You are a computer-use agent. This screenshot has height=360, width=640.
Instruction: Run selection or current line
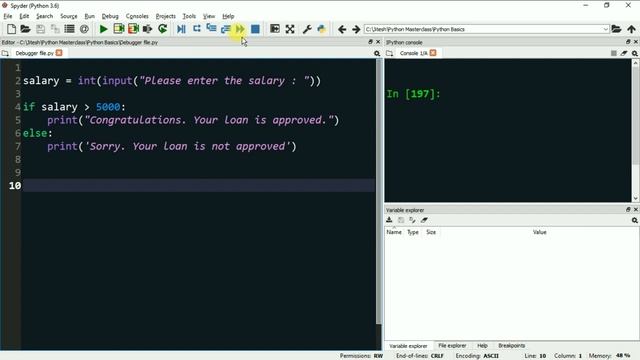147,29
